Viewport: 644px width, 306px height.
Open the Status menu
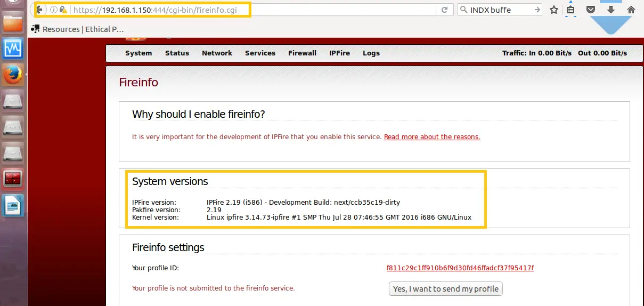click(177, 53)
